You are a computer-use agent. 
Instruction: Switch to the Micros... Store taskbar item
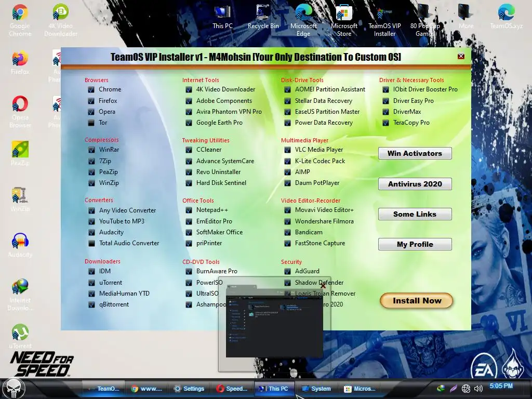pyautogui.click(x=360, y=389)
